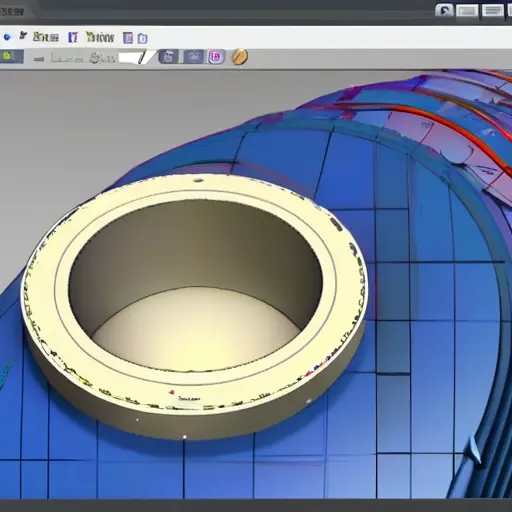The width and height of the screenshot is (512, 512).
Task: Click the red dot on the ring's face
Action: pyautogui.click(x=172, y=392)
